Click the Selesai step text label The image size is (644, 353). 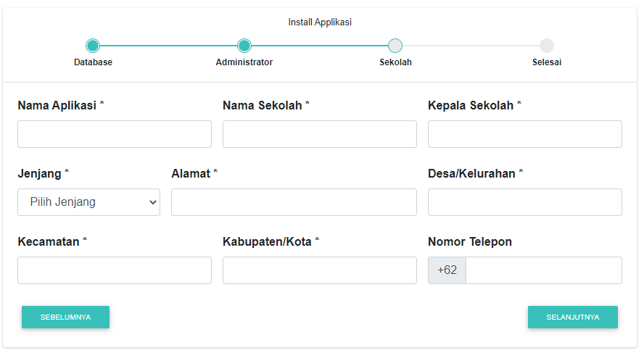pyautogui.click(x=547, y=62)
